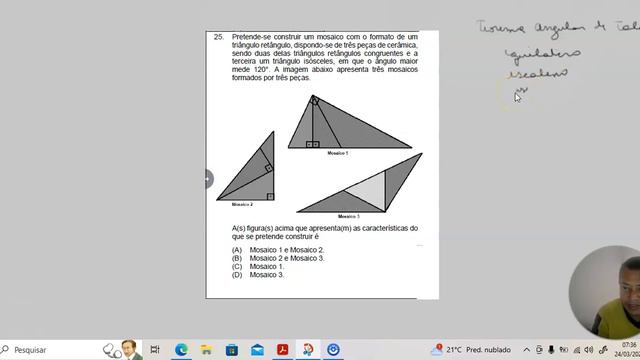Open the blue circular app taskbar icon
Screen dimensions: 640x360
(x=333, y=350)
